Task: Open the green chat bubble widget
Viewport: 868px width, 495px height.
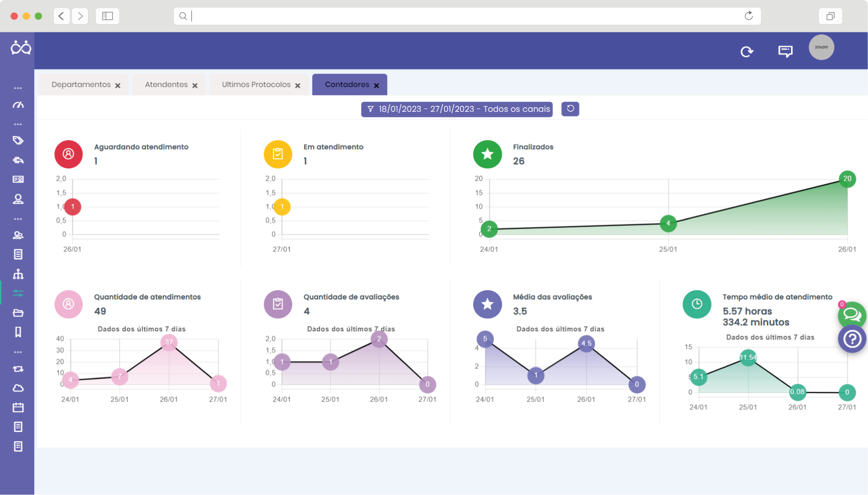Action: pyautogui.click(x=852, y=314)
